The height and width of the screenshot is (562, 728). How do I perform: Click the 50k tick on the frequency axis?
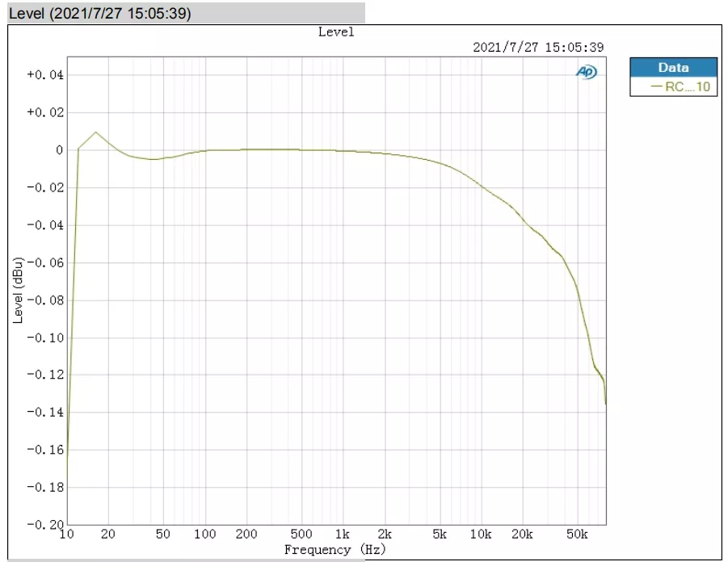576,535
